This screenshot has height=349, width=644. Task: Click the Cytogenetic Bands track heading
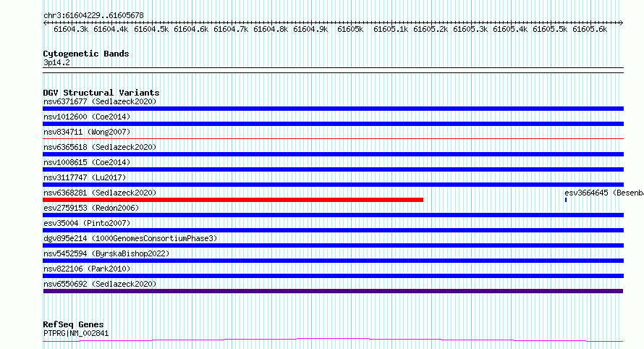(86, 54)
